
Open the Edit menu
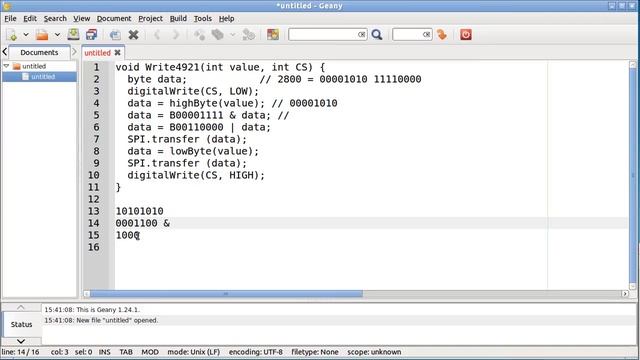pos(30,18)
